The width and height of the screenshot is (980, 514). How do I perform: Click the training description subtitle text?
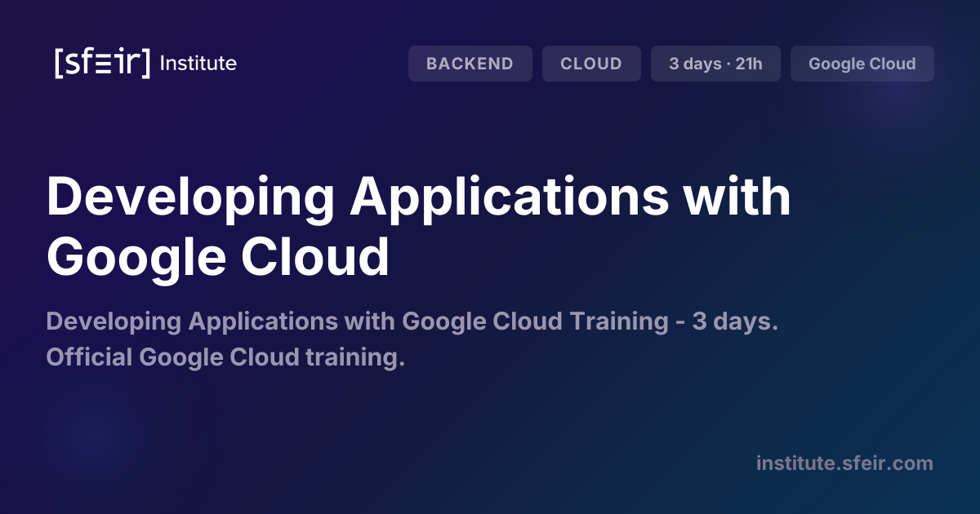click(x=412, y=339)
